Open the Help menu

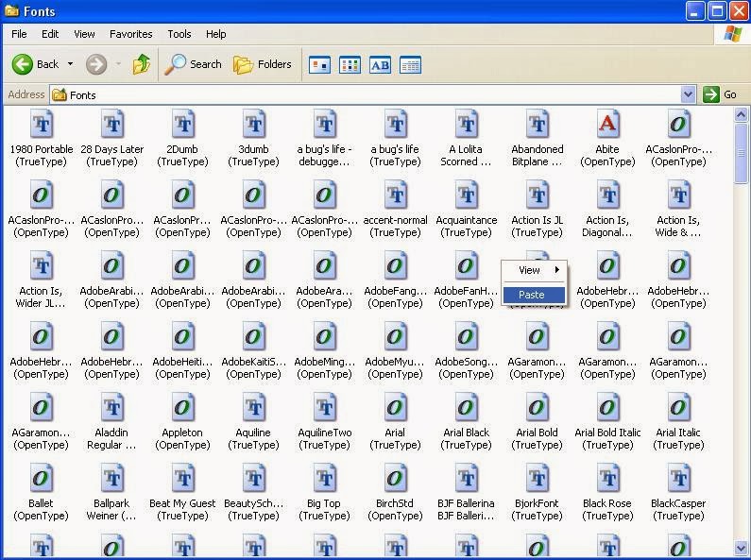pos(216,34)
